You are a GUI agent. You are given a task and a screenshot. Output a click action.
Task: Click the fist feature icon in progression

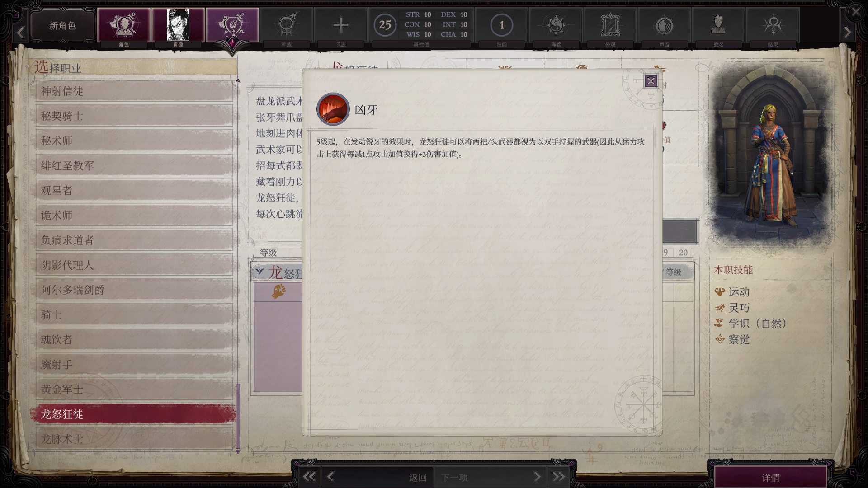click(278, 291)
